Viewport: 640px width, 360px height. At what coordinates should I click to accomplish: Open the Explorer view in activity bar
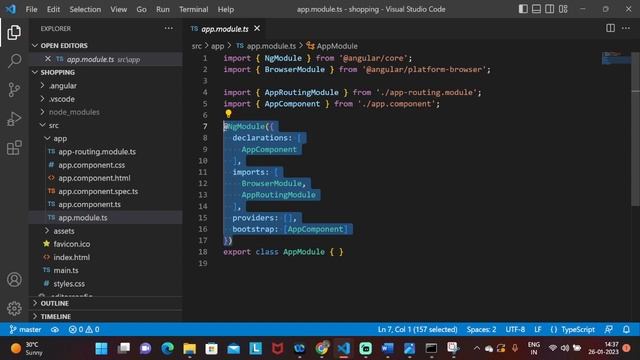(14, 32)
